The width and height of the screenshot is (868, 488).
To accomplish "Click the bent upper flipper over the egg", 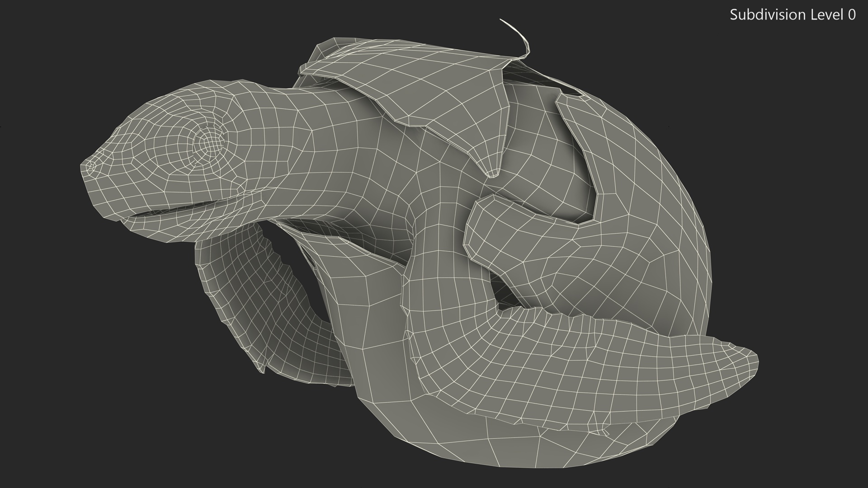I will [502, 230].
